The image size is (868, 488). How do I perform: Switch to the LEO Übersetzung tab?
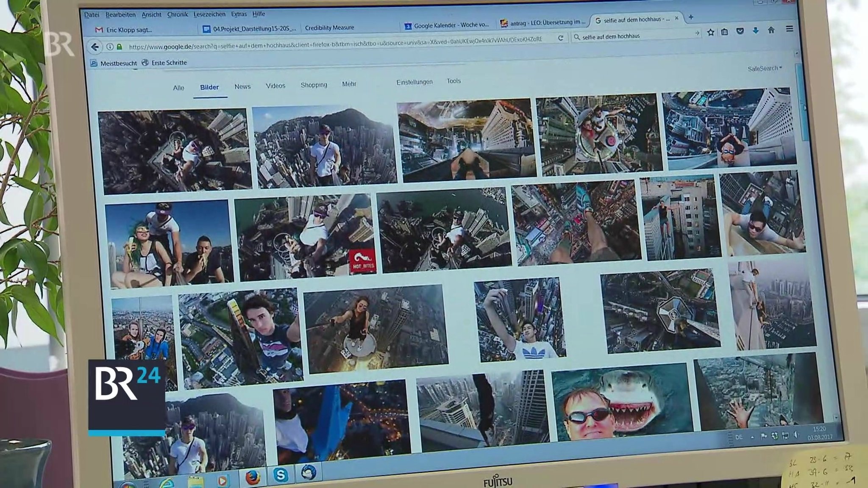tap(543, 23)
